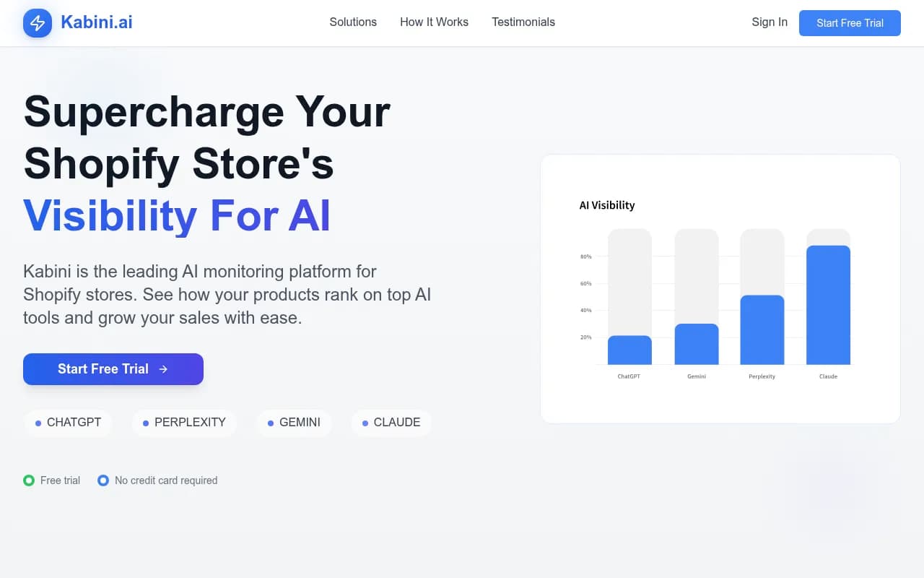This screenshot has width=924, height=578.
Task: Open the Testimonials nav link
Action: click(523, 22)
